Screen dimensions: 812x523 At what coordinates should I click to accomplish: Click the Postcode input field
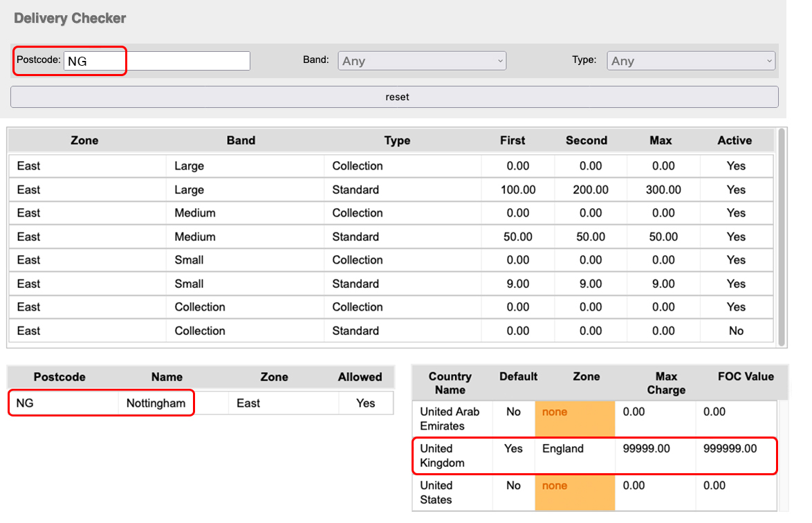tap(156, 60)
